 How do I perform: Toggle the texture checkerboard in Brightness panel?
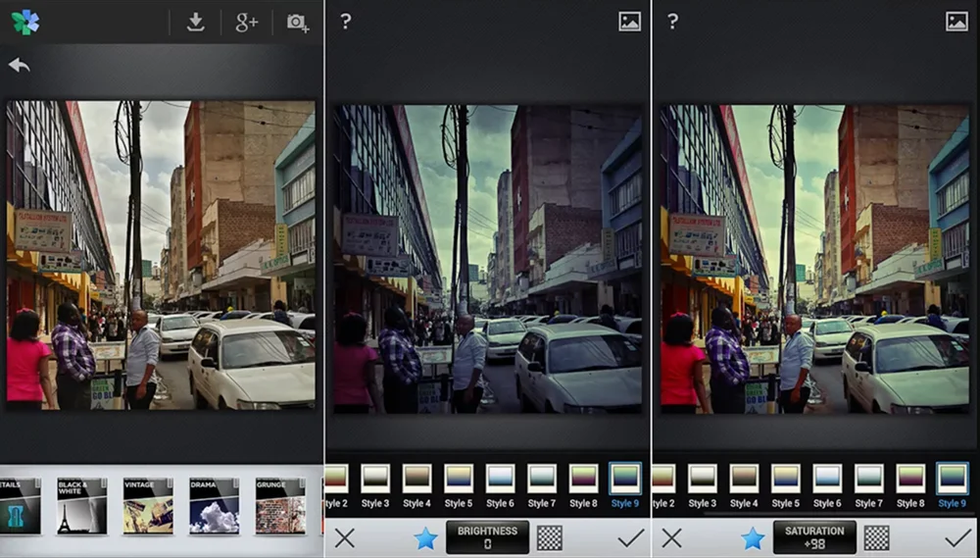(x=550, y=537)
